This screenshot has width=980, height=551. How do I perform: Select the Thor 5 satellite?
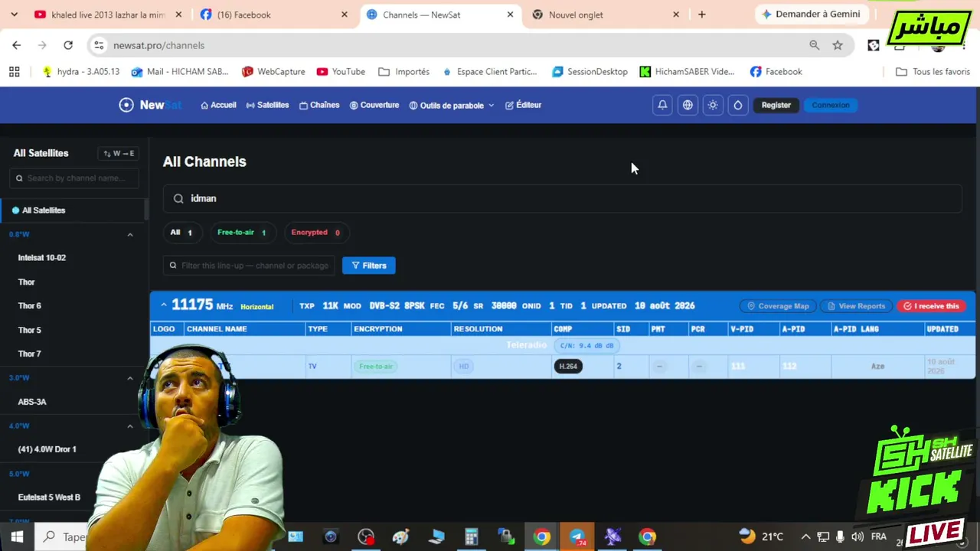click(30, 330)
